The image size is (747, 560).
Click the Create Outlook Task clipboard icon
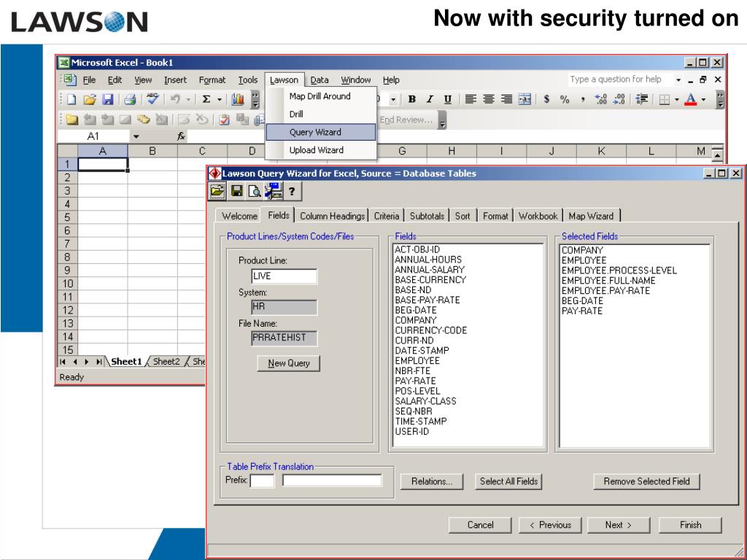tap(225, 120)
